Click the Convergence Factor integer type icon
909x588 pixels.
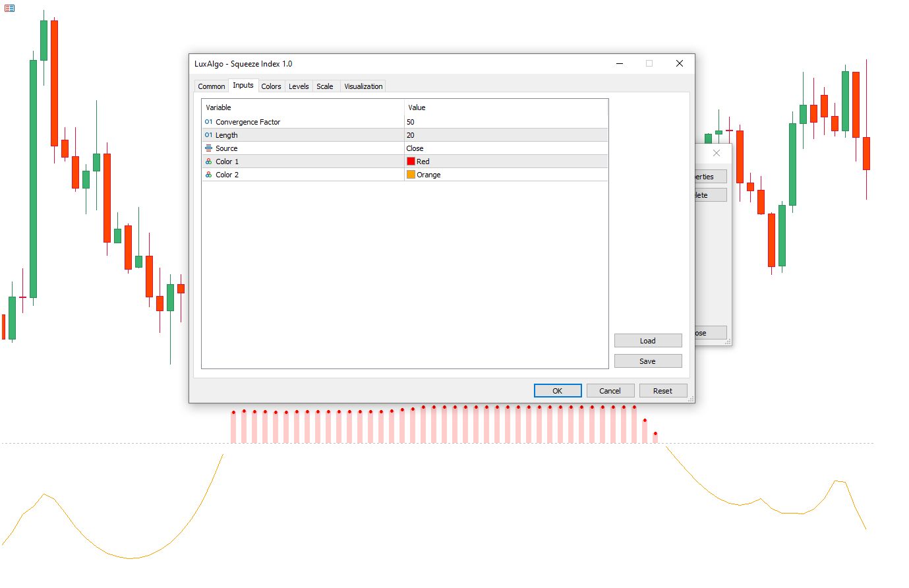[208, 122]
